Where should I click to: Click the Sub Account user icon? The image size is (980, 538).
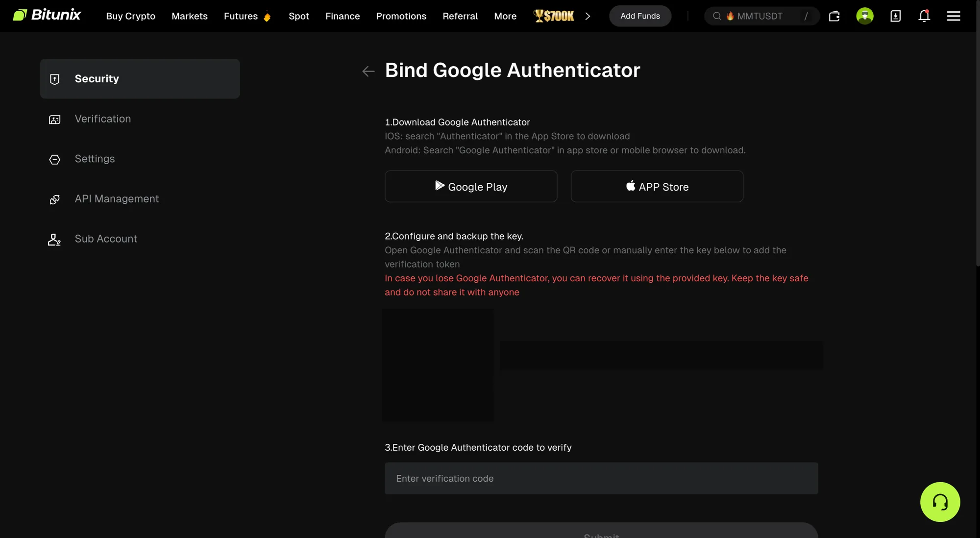tap(54, 239)
